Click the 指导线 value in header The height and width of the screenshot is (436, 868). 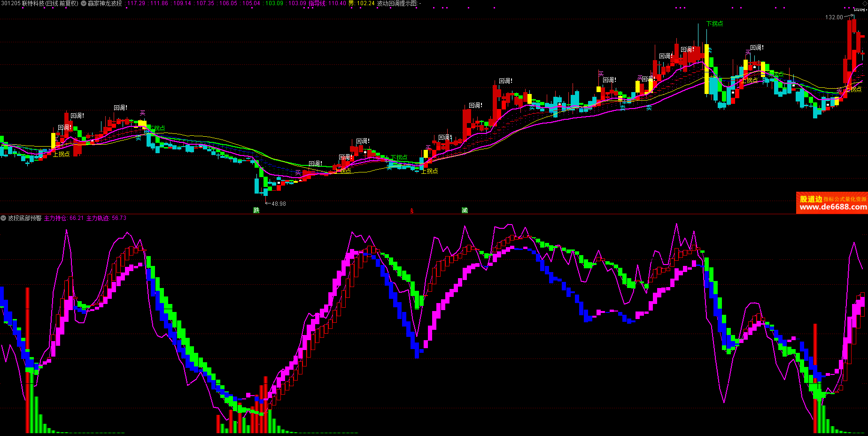[327, 3]
